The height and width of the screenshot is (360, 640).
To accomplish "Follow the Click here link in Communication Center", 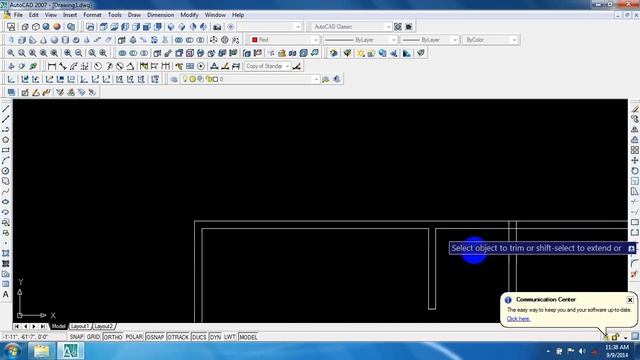I will point(518,319).
